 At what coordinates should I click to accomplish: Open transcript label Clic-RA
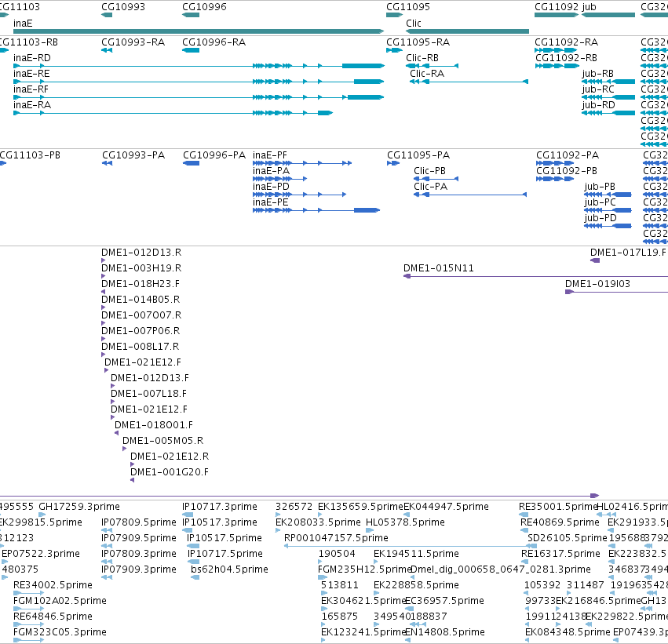pos(427,74)
